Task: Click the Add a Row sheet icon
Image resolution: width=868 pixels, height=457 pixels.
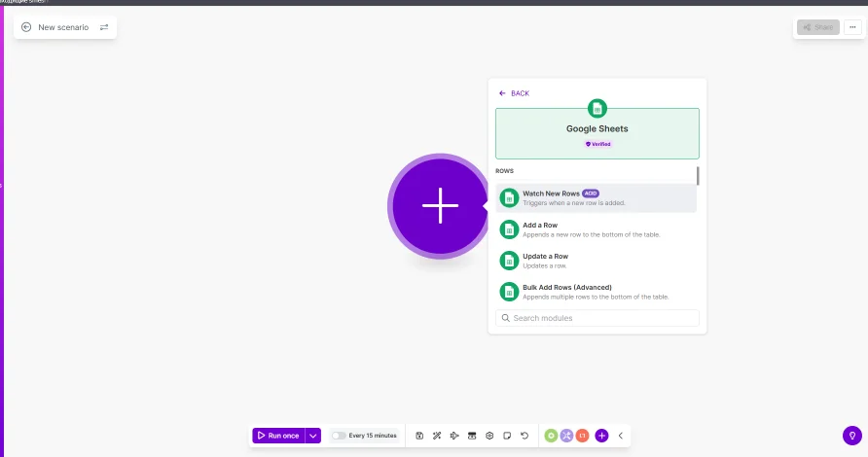Action: click(509, 229)
